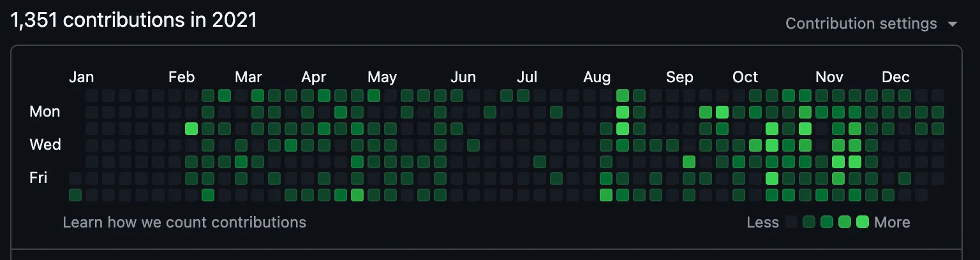
Task: Click the Learn how we count contributions link
Action: point(184,222)
